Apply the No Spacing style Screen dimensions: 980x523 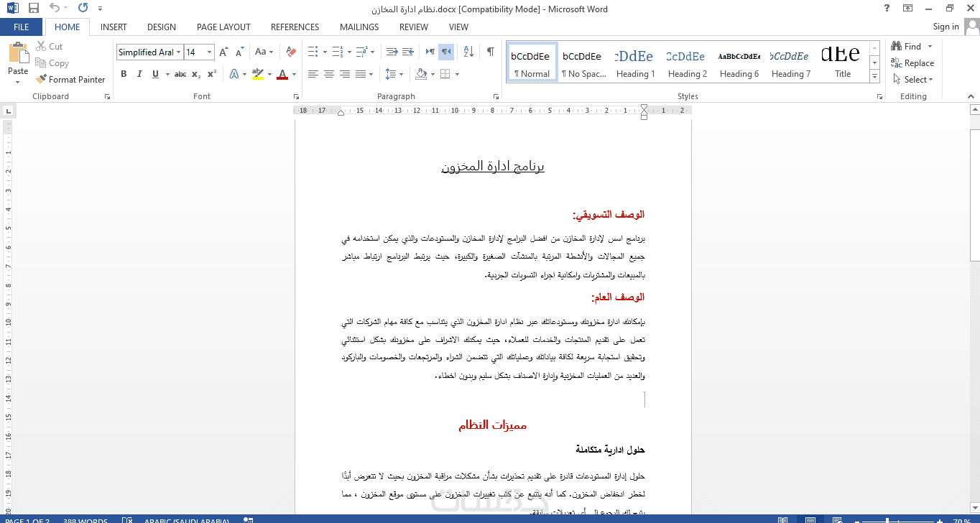[583, 63]
